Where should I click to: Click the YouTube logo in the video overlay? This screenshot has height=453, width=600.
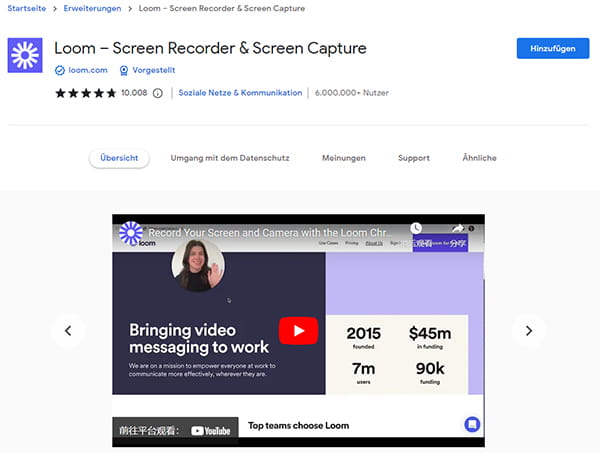pos(210,431)
